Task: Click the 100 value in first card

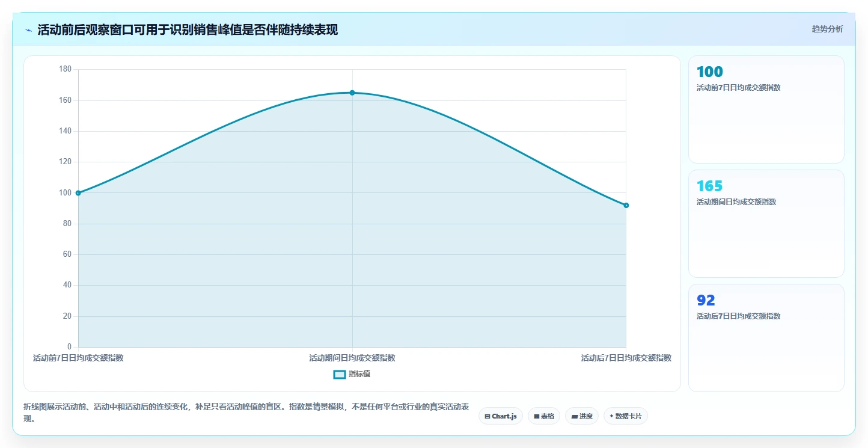Action: click(x=710, y=72)
